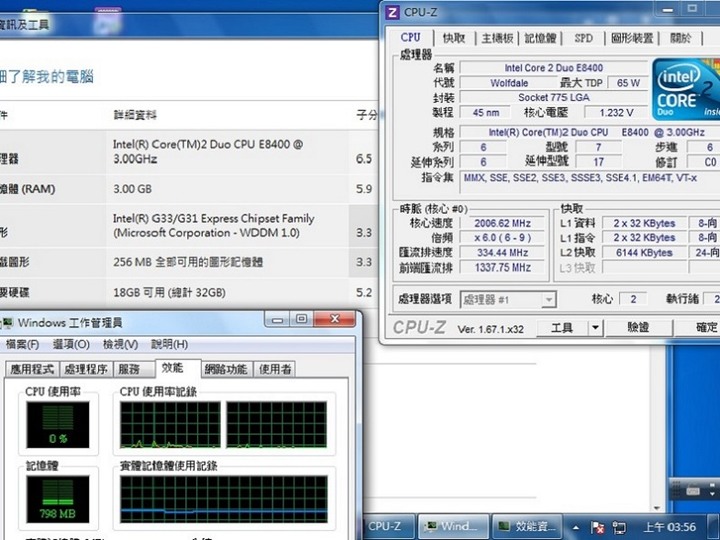The image size is (720, 540).
Task: Click the scrollbar down arrow in performance window
Action: click(657, 508)
